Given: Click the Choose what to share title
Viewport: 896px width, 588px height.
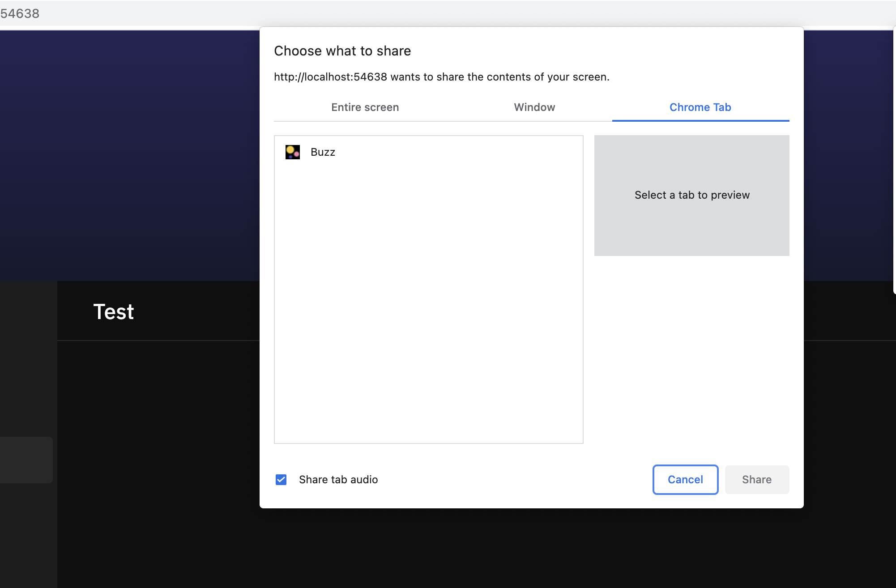Looking at the screenshot, I should [x=342, y=51].
